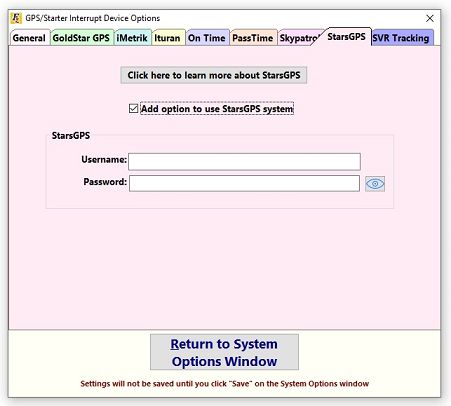Focus the Username input field

pyautogui.click(x=244, y=162)
